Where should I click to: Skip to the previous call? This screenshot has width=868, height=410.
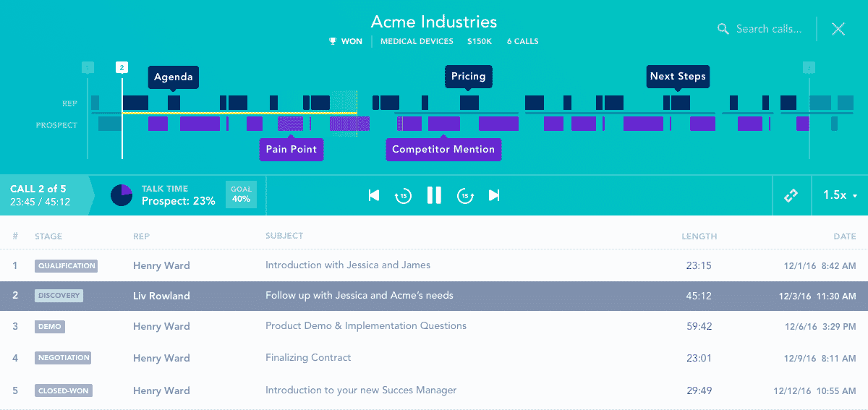pos(374,195)
